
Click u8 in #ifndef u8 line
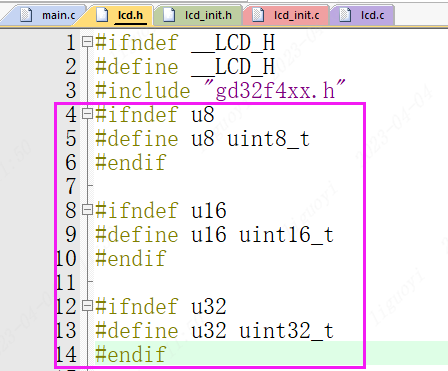pos(203,114)
